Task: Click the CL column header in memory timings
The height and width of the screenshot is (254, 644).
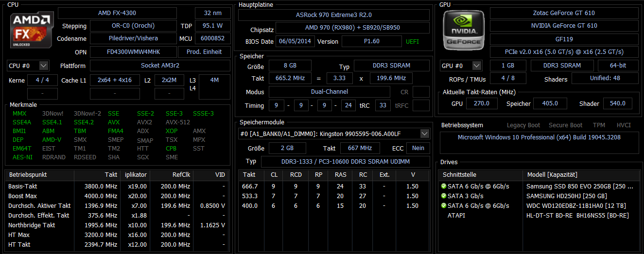Action: tap(274, 174)
